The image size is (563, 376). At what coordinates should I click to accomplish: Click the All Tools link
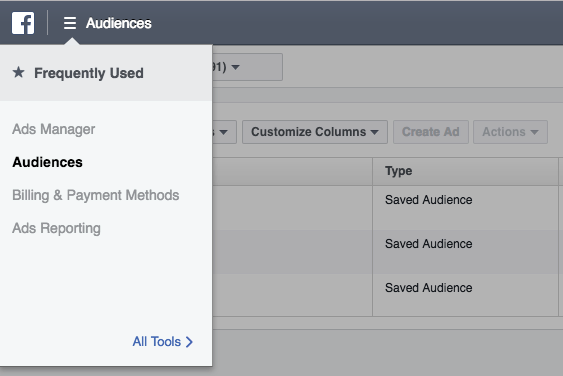pos(163,342)
